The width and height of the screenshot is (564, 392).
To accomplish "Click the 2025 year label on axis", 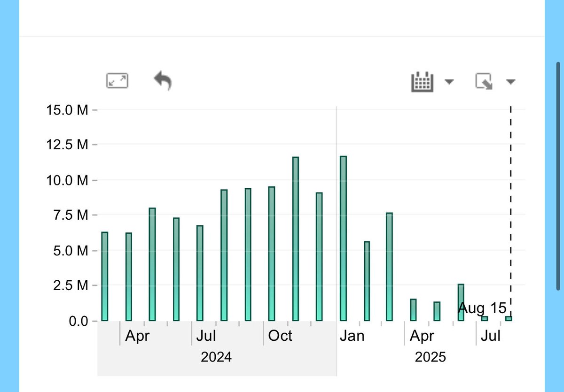I will point(430,357).
